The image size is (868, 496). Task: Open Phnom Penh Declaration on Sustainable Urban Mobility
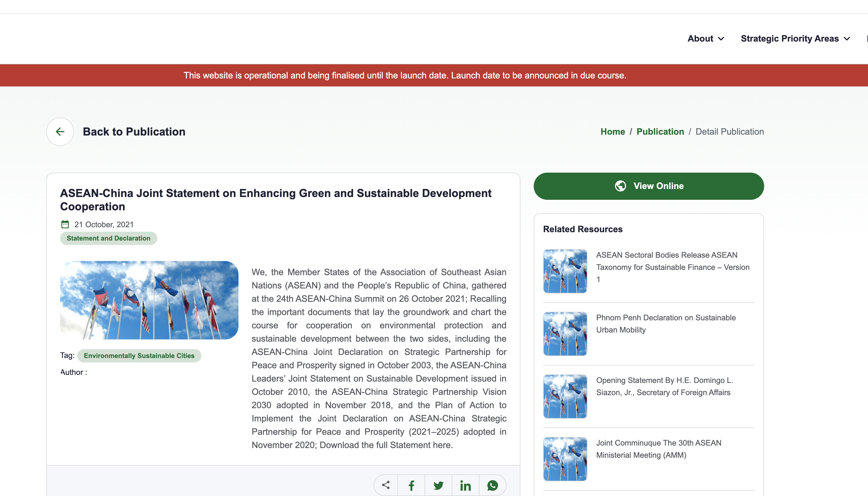[x=666, y=324]
